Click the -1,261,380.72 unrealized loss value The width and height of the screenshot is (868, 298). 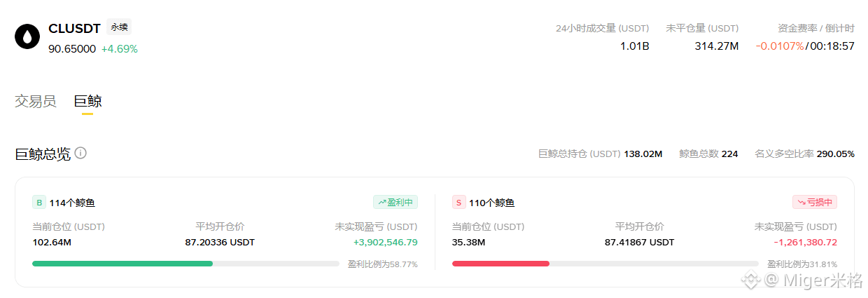pyautogui.click(x=805, y=242)
